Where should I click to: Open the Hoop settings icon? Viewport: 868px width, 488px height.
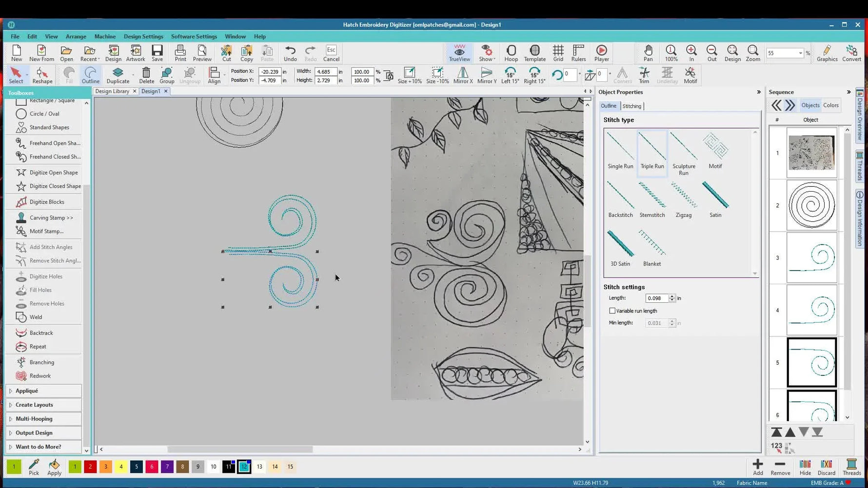[511, 53]
